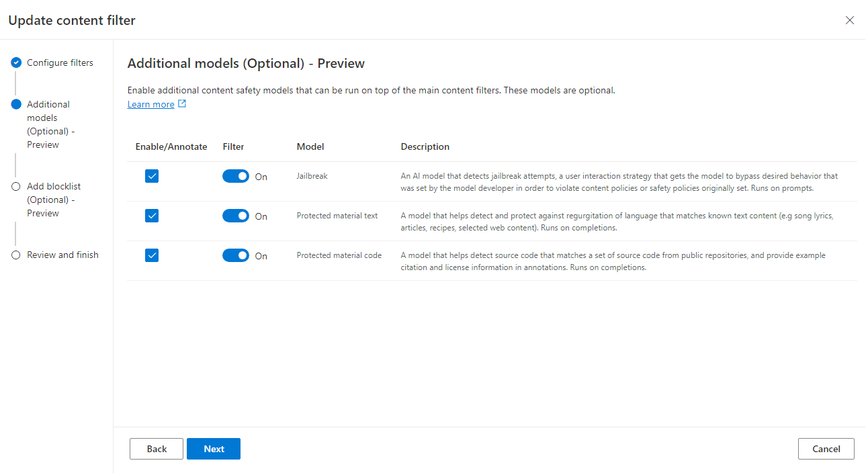Select the Protected material text model name

coord(337,216)
